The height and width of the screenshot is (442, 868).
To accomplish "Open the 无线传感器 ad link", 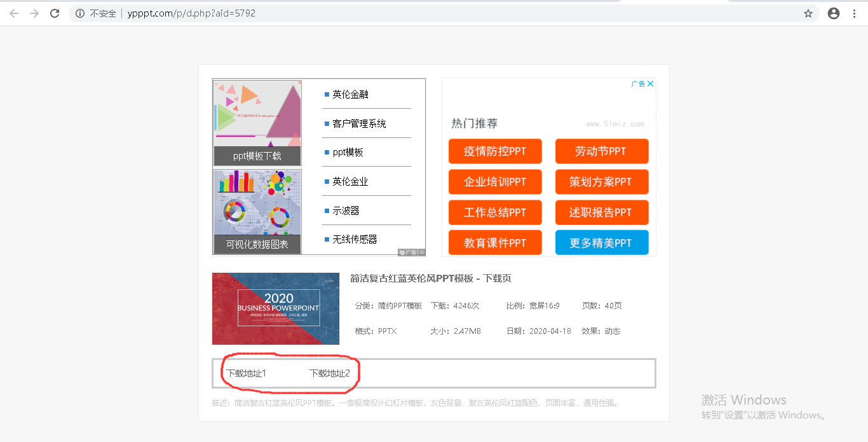I will click(x=355, y=239).
